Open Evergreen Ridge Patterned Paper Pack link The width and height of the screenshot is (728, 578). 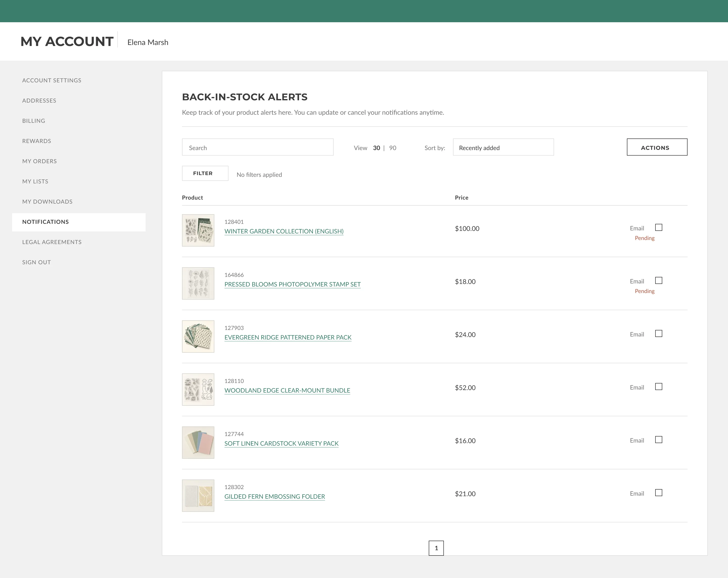288,337
